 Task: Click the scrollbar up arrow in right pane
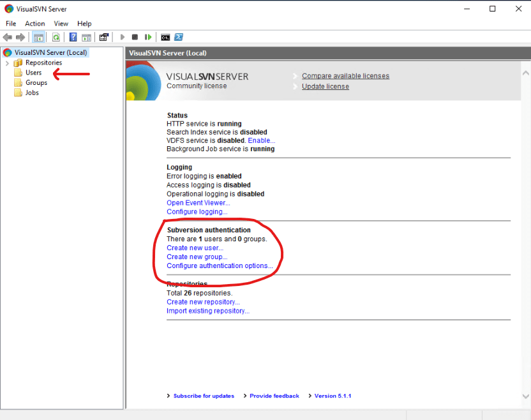point(526,73)
